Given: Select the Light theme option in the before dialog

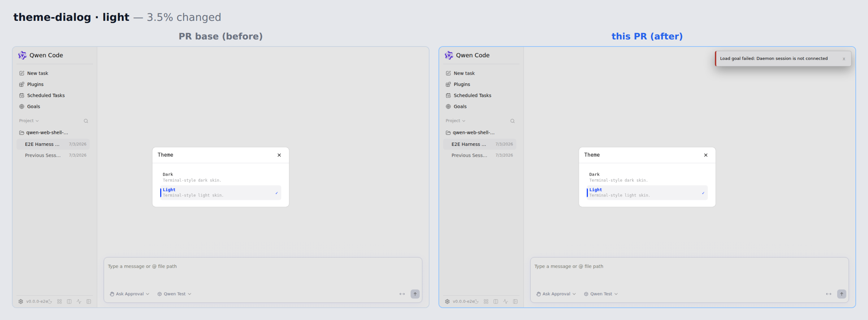Looking at the screenshot, I should pyautogui.click(x=220, y=192).
